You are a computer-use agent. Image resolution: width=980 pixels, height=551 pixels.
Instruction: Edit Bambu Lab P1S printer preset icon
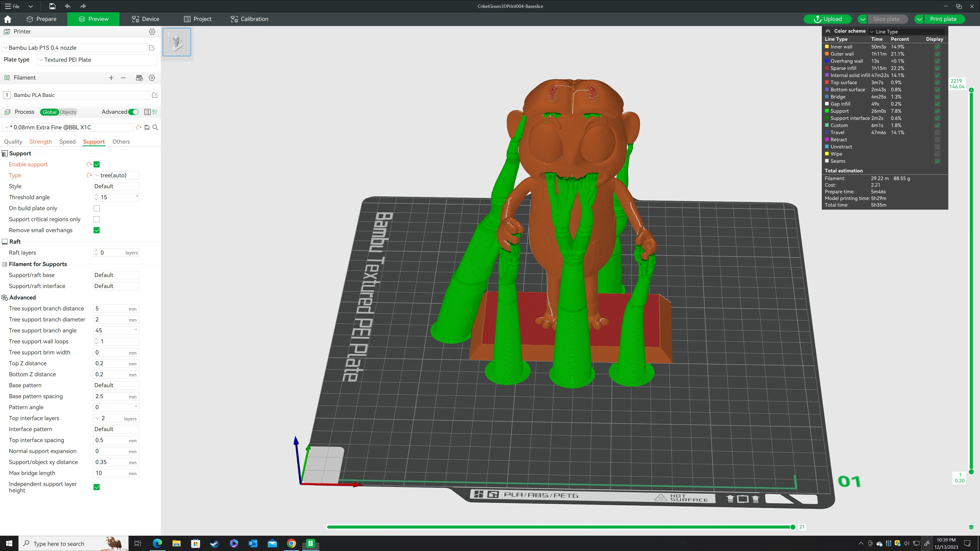(x=151, y=47)
